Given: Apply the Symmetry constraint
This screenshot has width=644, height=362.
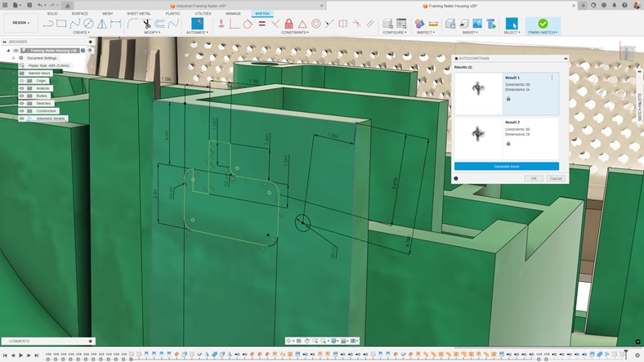Looking at the screenshot, I should pyautogui.click(x=343, y=24).
